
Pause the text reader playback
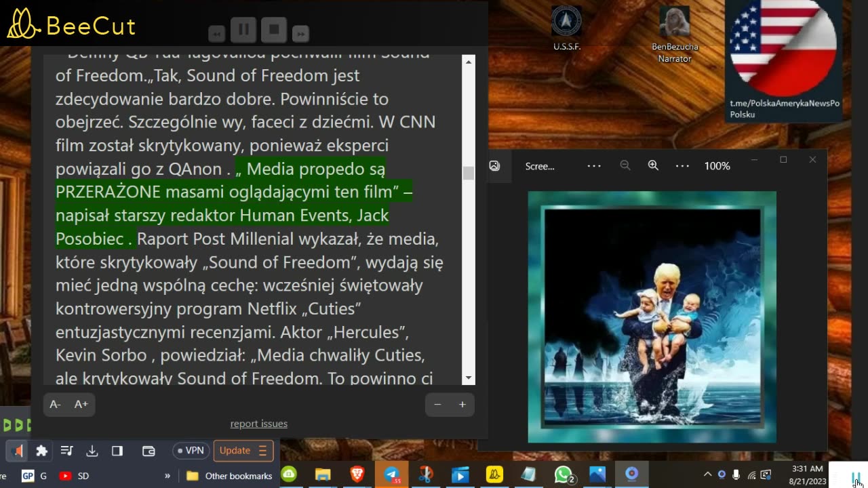tap(243, 30)
